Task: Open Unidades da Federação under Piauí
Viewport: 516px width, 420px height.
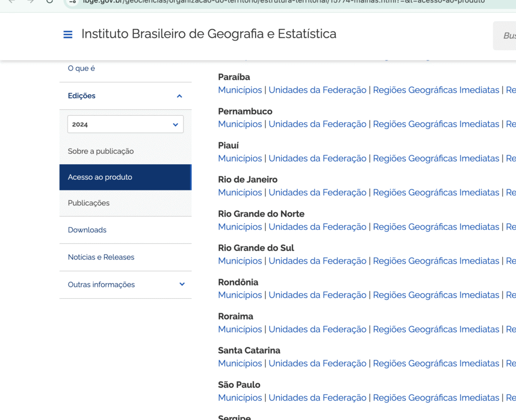Action: click(x=317, y=159)
